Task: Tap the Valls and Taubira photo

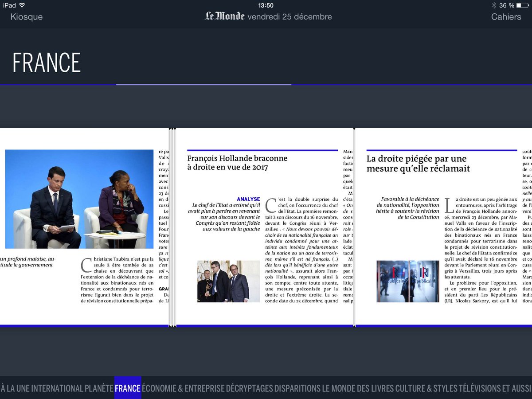Action: tap(78, 199)
